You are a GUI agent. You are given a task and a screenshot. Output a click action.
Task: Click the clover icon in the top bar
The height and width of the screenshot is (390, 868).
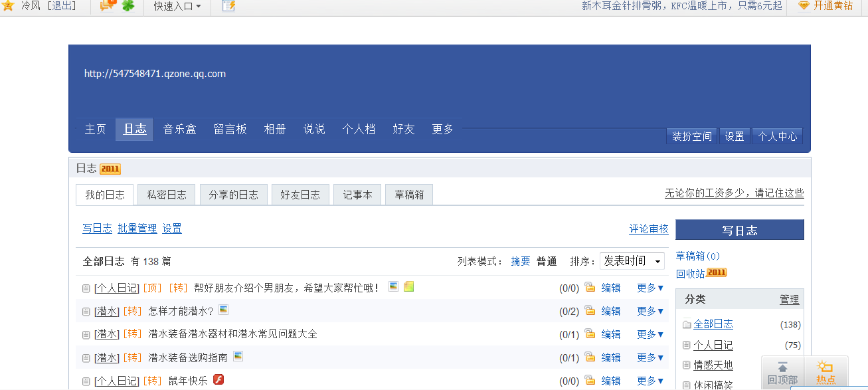(x=128, y=7)
